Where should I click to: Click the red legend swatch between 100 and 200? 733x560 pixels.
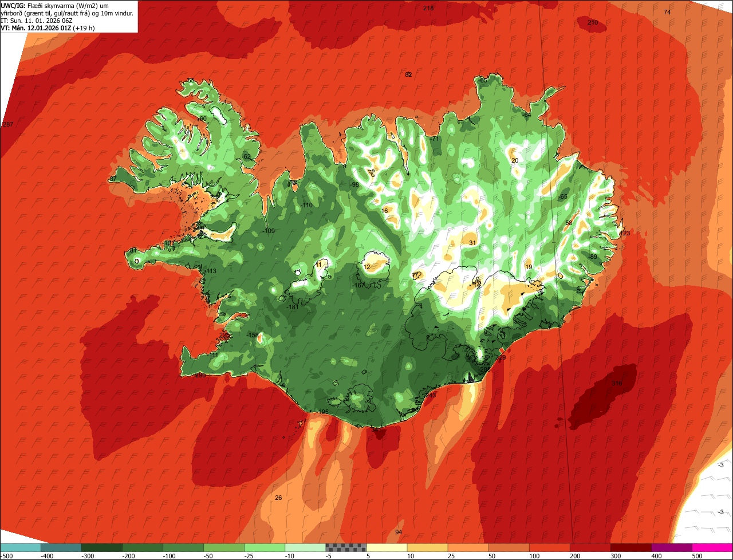coord(549,547)
